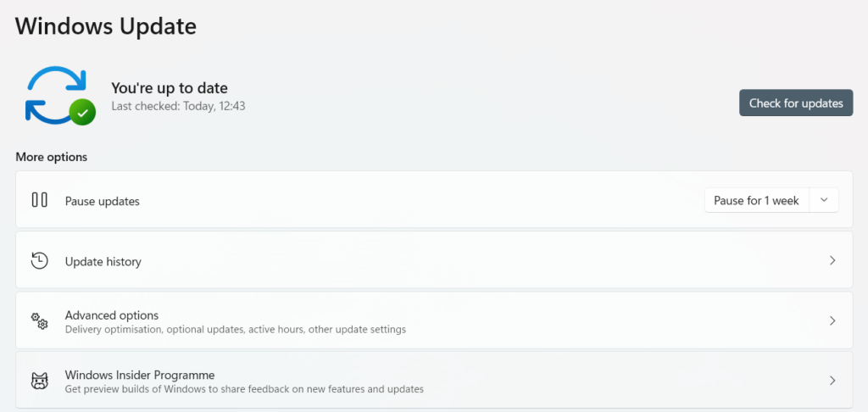Click the green checkmark status badge
The image size is (868, 412).
(82, 112)
